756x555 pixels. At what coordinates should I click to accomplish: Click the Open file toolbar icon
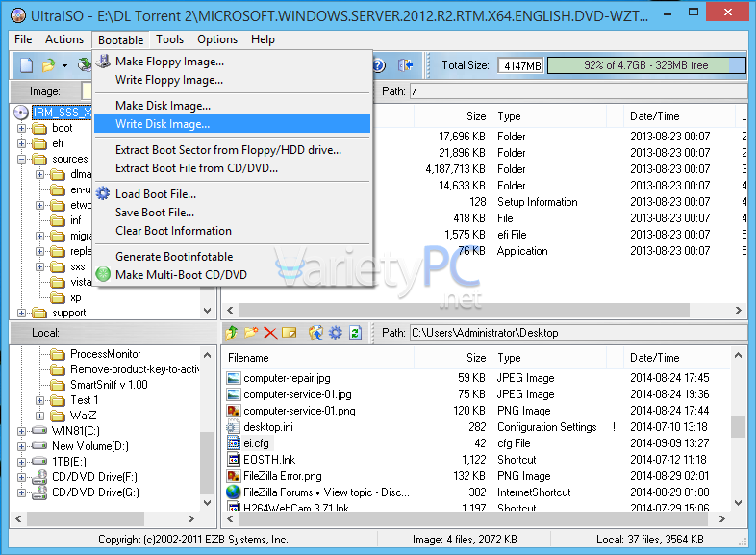pyautogui.click(x=48, y=65)
